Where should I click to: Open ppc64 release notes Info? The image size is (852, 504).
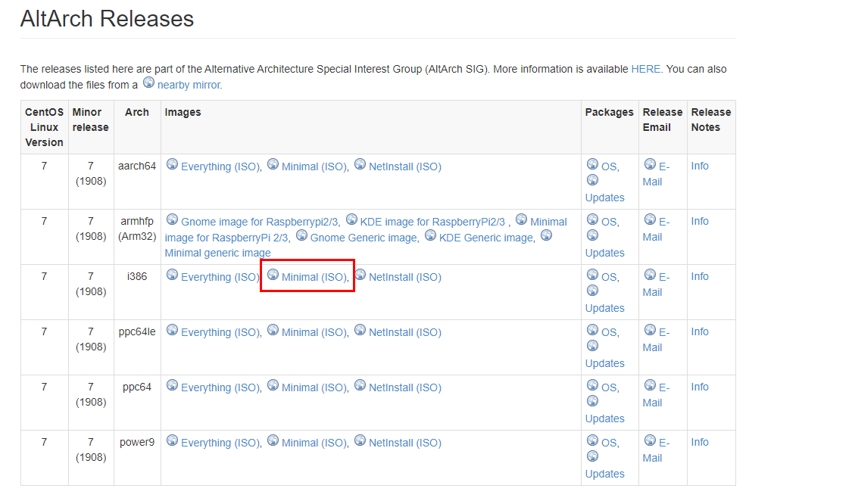tap(700, 387)
